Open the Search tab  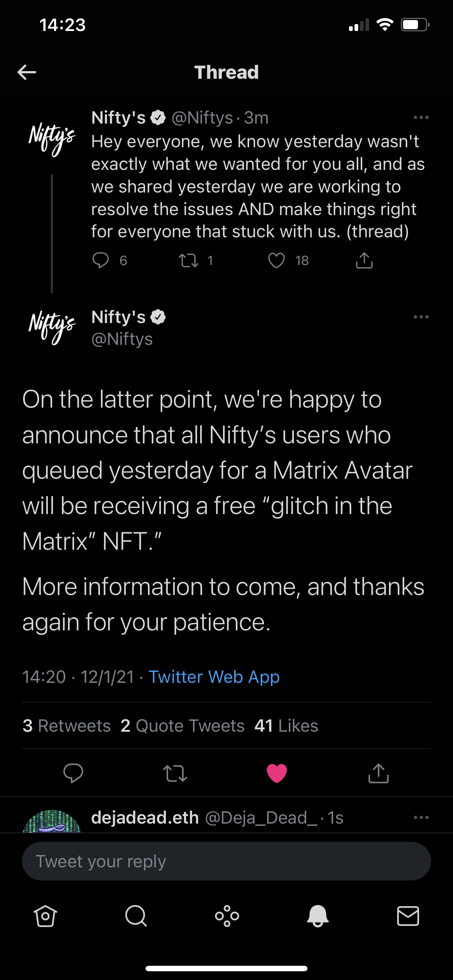point(136,916)
